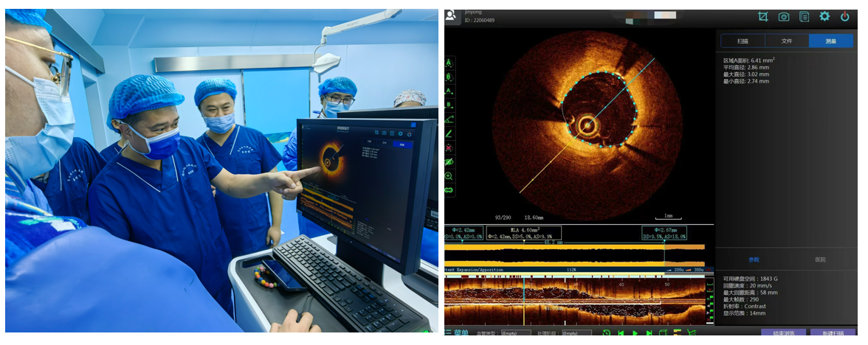The height and width of the screenshot is (345, 868).
Task: Click the 新建扫描 button
Action: (x=833, y=334)
